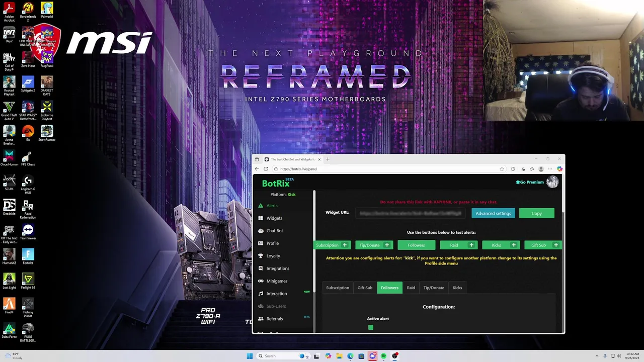
Task: Select the Followers configuration tab
Action: 389,288
